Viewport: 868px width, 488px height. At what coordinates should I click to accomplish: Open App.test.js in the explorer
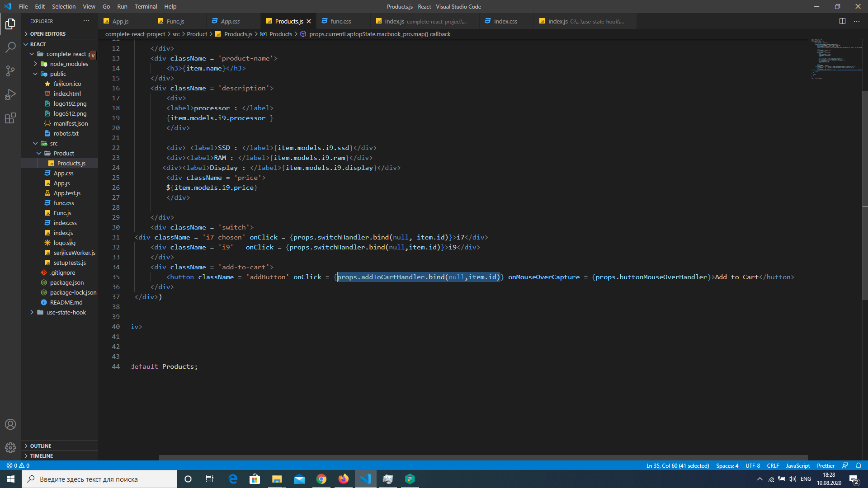pos(67,193)
